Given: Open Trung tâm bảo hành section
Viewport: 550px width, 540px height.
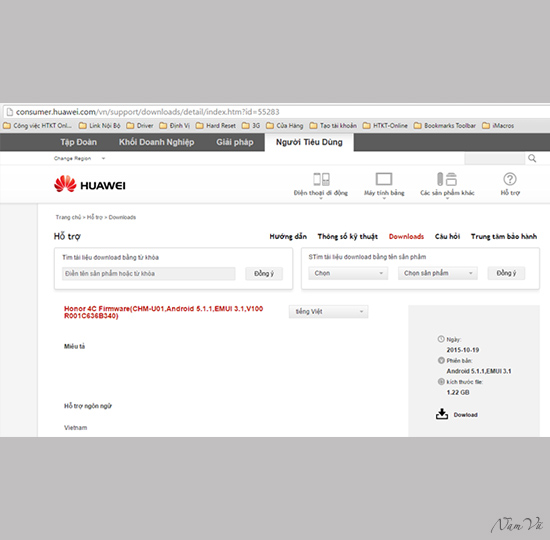Looking at the screenshot, I should point(504,236).
